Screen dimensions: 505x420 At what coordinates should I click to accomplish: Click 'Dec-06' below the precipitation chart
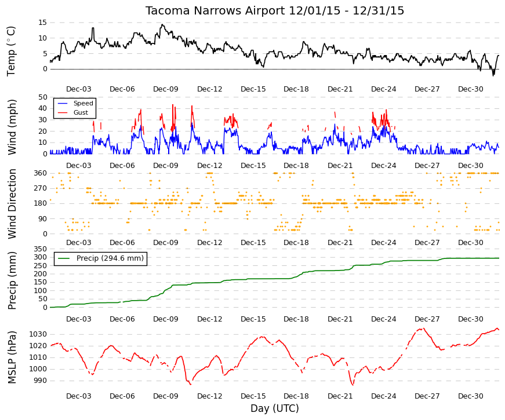coord(122,319)
